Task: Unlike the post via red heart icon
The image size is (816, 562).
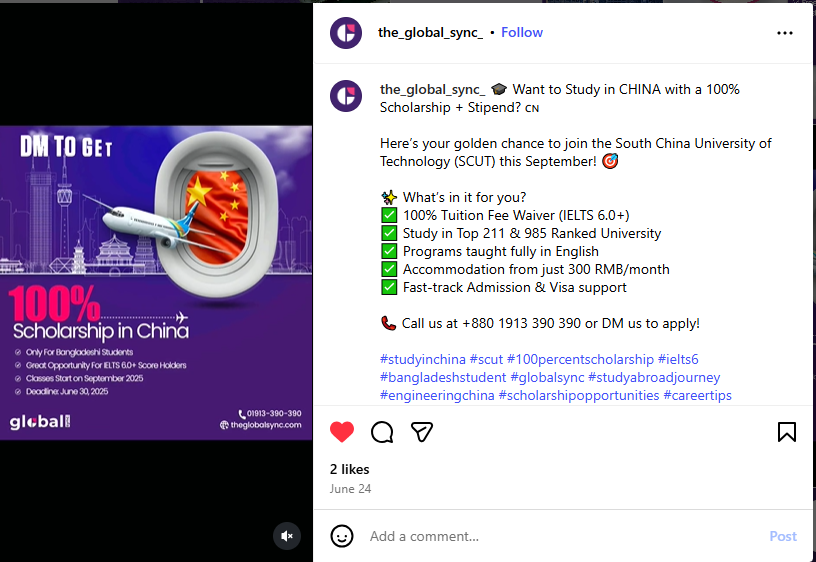Action: click(x=342, y=432)
